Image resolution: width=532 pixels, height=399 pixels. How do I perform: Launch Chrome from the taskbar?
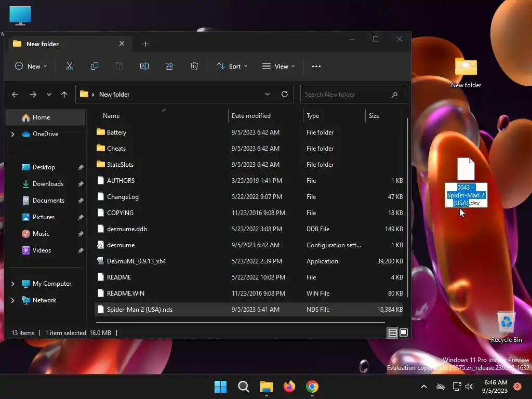tap(312, 387)
